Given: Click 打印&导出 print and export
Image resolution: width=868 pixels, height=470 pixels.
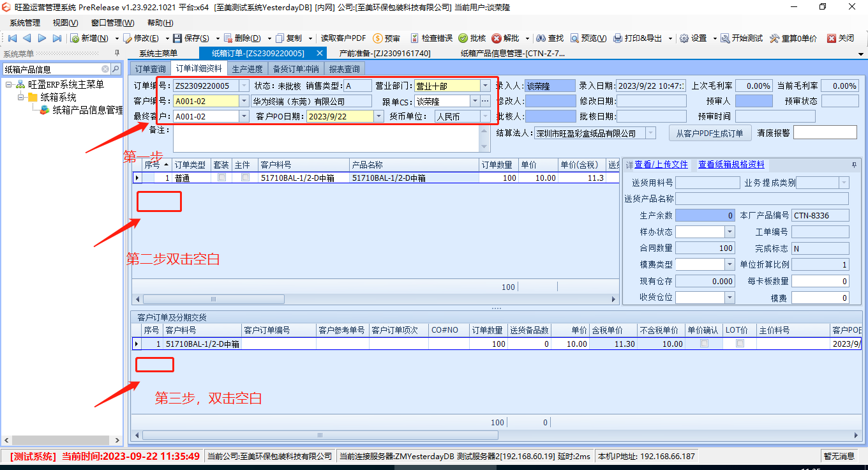Looking at the screenshot, I should (638, 38).
